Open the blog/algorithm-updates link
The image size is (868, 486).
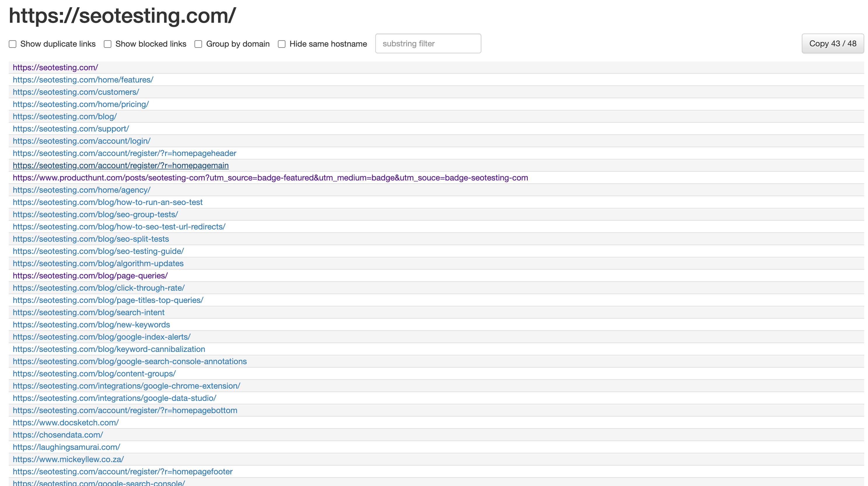click(98, 263)
